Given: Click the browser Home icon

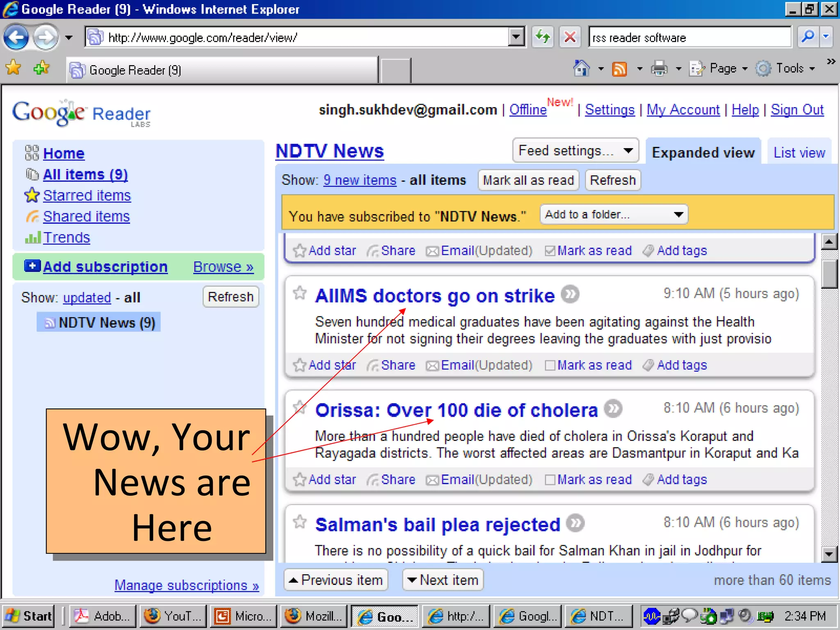Looking at the screenshot, I should point(581,68).
